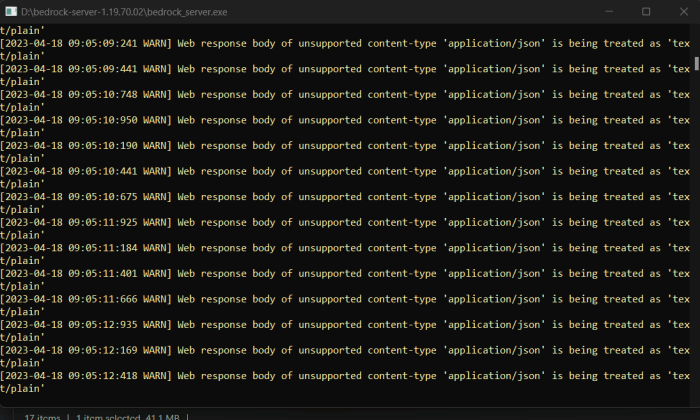
Task: Click the warning entry at 09:05:11:666
Action: [x=345, y=305]
